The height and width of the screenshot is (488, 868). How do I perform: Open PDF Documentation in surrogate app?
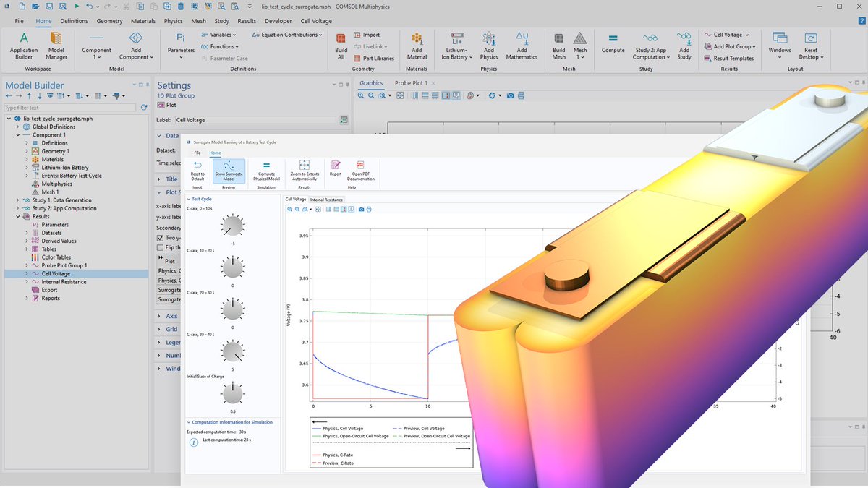(361, 171)
